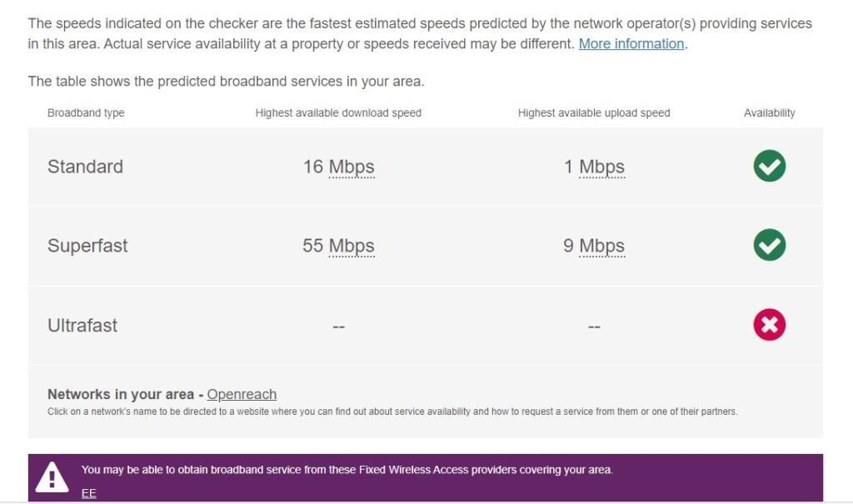Screen dimensions: 853x504
Task: Click the Broadband type column header
Action: (86, 112)
